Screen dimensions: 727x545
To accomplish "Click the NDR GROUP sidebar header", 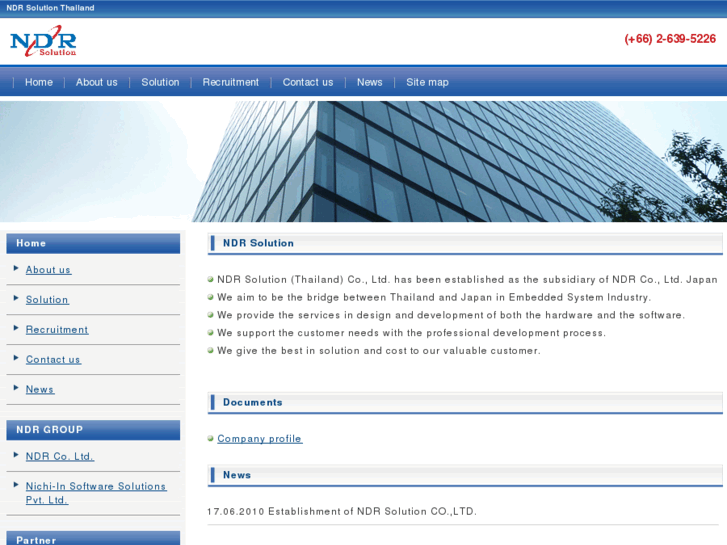I will pos(93,430).
